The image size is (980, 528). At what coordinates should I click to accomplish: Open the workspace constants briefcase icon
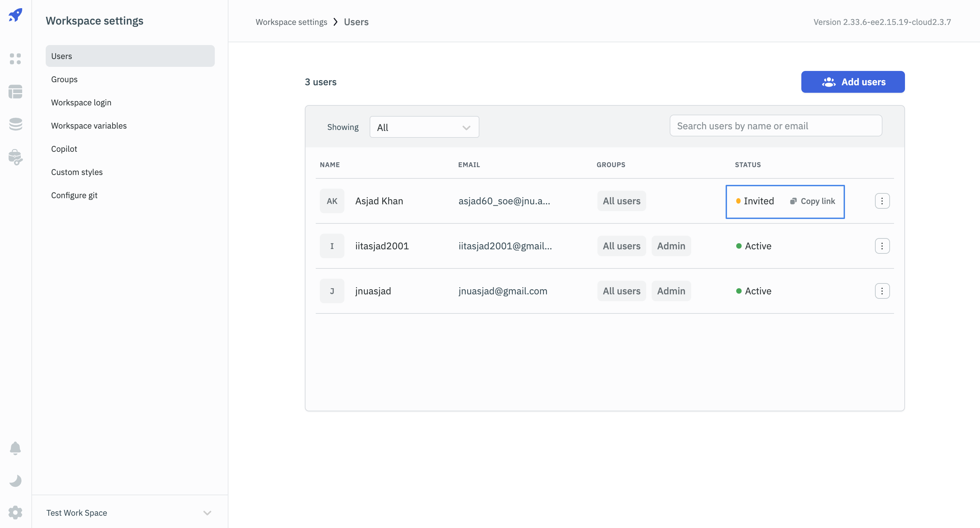click(15, 157)
